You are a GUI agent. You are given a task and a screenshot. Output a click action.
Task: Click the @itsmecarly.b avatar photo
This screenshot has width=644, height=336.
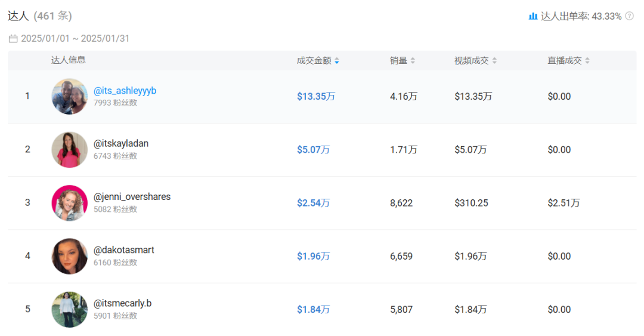tap(70, 309)
